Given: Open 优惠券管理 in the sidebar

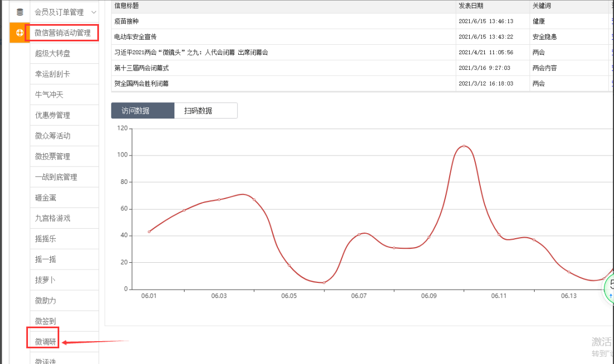Looking at the screenshot, I should pos(53,115).
